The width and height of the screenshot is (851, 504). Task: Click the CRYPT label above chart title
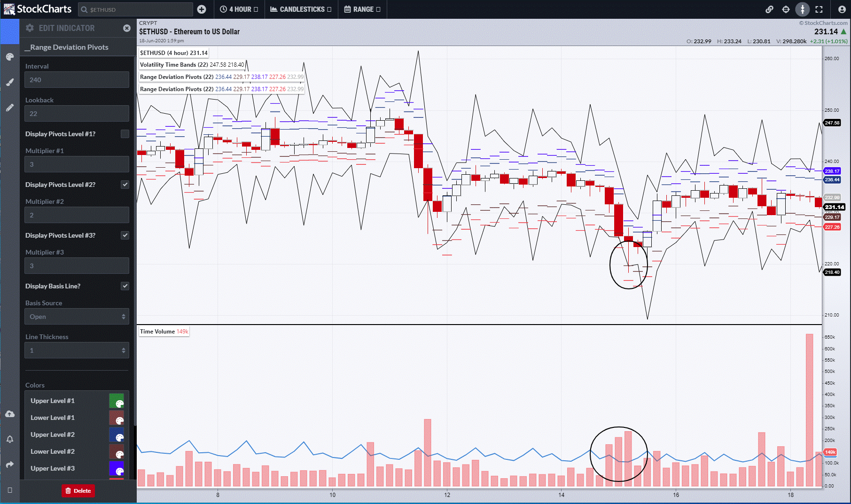click(148, 23)
